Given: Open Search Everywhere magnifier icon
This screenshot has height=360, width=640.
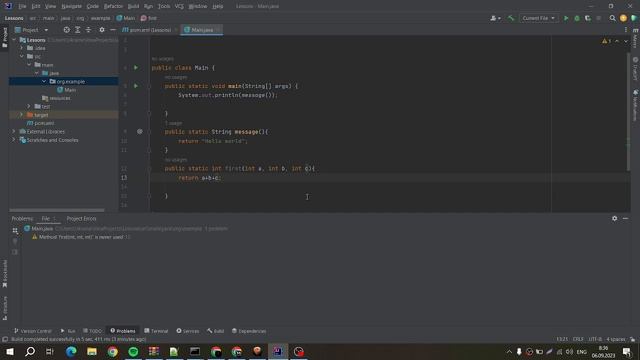Looking at the screenshot, I should (x=612, y=18).
